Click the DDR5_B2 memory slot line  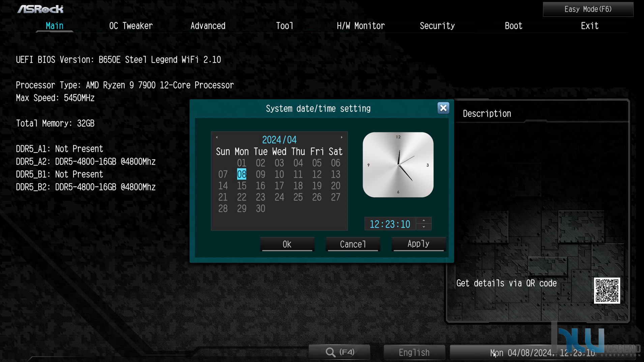(86, 187)
